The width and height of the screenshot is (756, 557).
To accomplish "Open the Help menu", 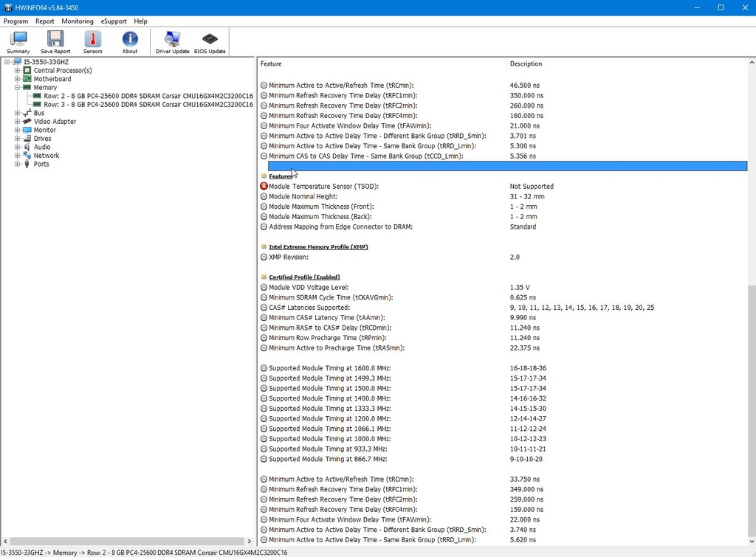I will [141, 21].
